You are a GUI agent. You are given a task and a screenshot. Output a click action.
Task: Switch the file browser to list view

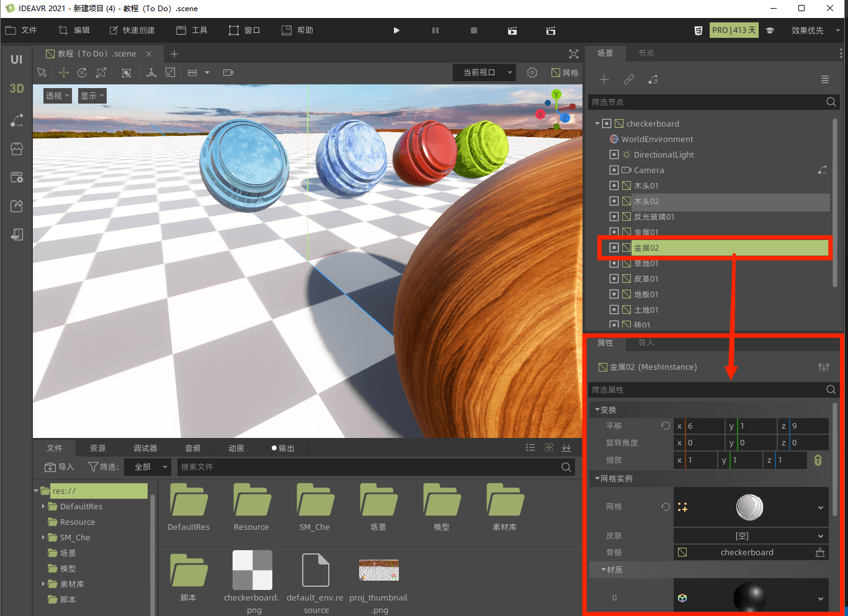(x=530, y=447)
